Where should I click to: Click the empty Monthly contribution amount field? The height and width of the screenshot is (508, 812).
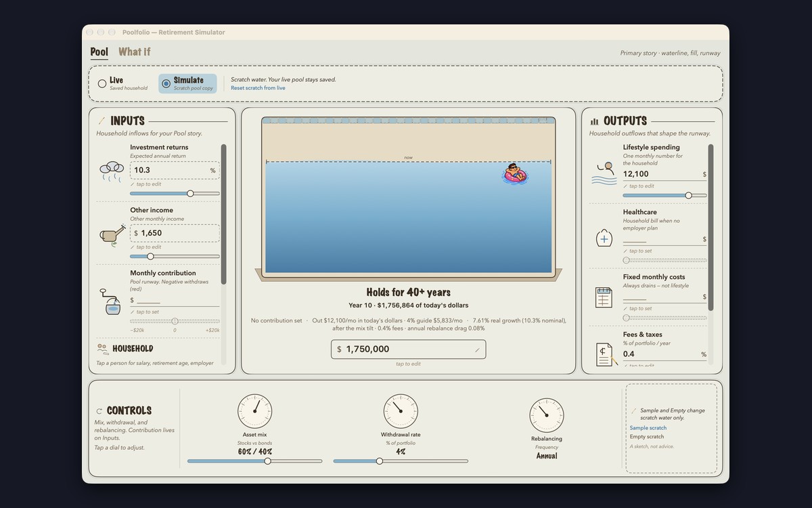(x=175, y=300)
